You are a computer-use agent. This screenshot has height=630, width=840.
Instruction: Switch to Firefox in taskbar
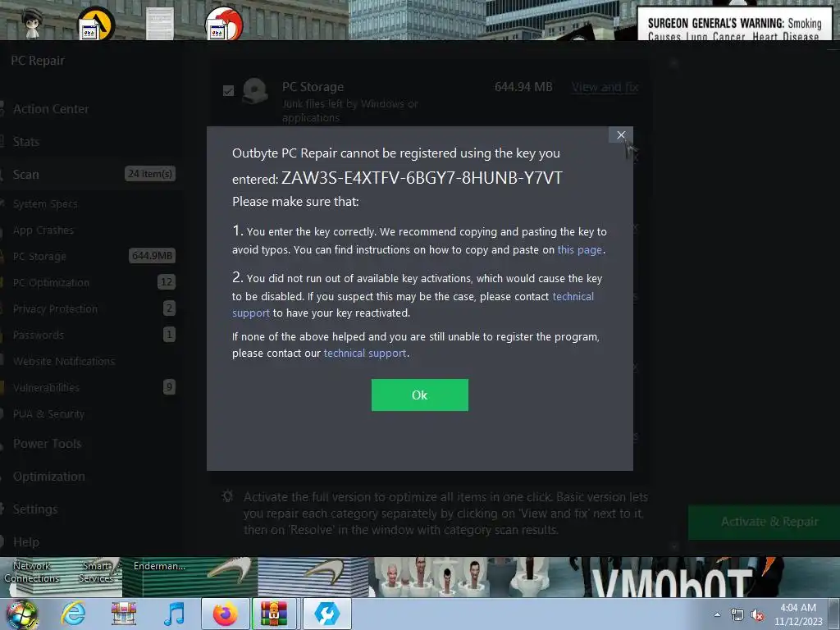(226, 614)
